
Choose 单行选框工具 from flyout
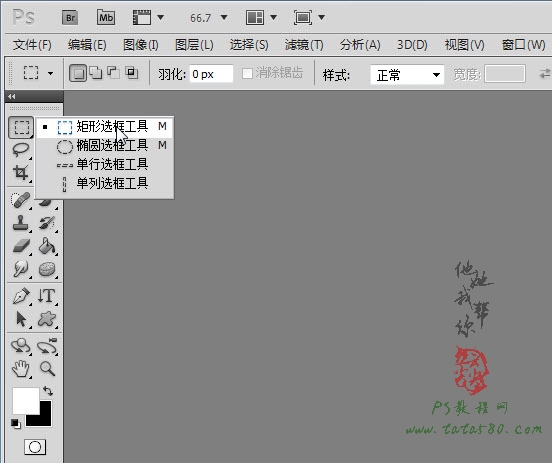(x=105, y=164)
